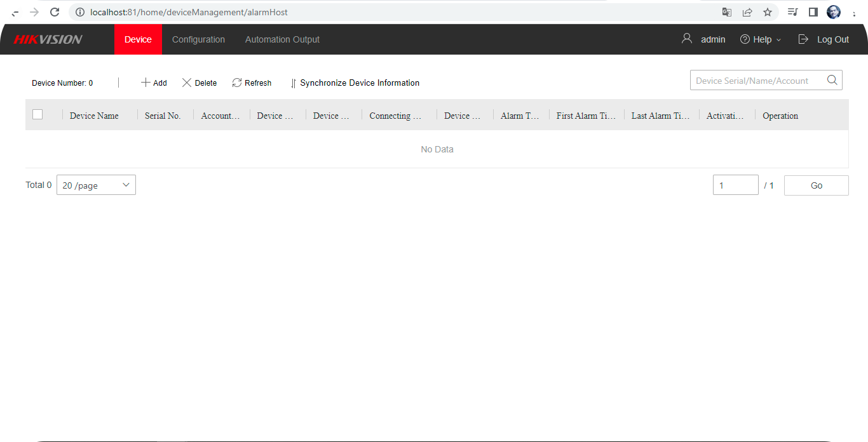Switch to the Configuration tab
The width and height of the screenshot is (868, 442).
(198, 39)
